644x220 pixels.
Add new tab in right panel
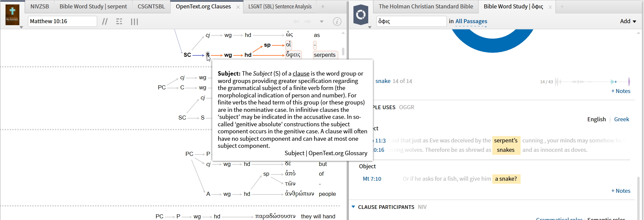[x=562, y=6]
